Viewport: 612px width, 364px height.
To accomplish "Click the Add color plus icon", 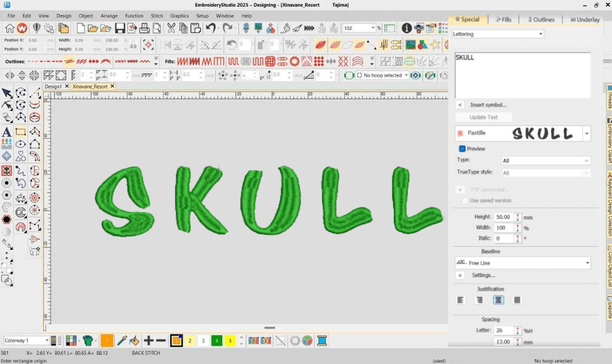I will (x=149, y=341).
